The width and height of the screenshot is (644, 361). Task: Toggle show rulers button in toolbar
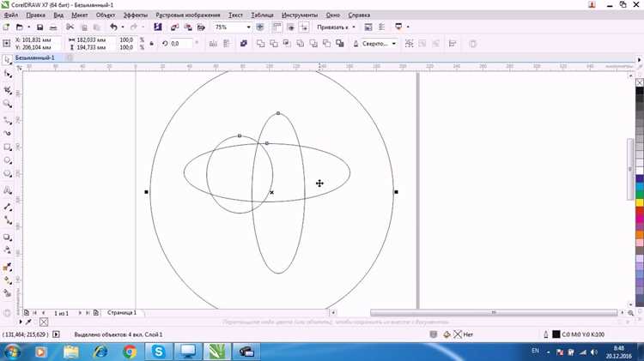point(276,27)
